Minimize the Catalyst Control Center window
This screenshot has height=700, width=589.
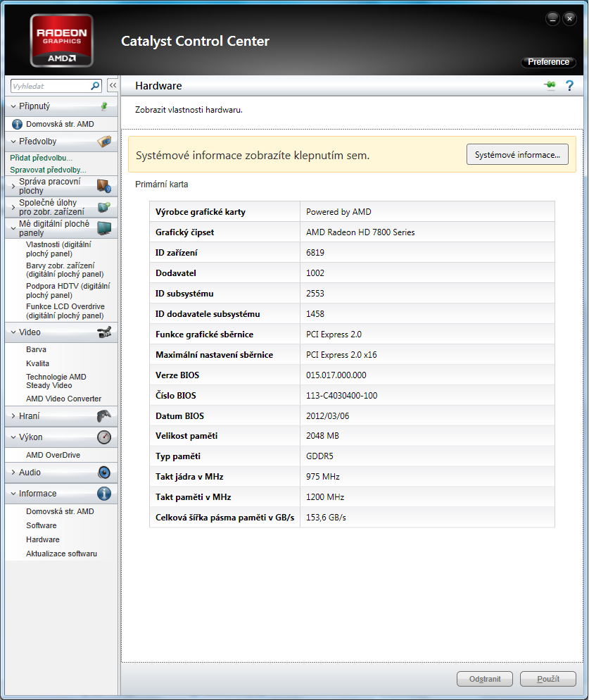pos(552,19)
